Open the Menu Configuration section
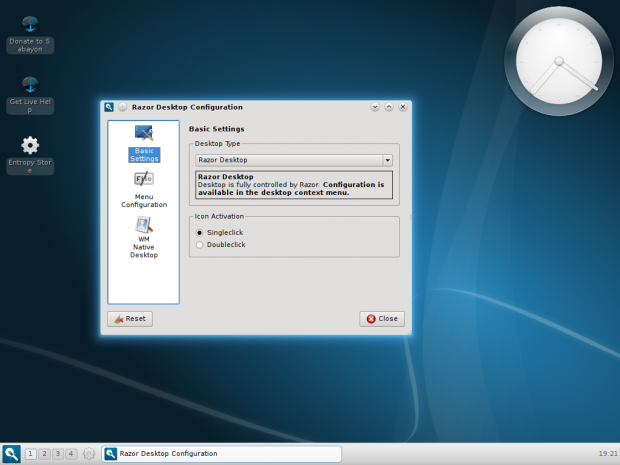The width and height of the screenshot is (620, 465). (x=144, y=190)
